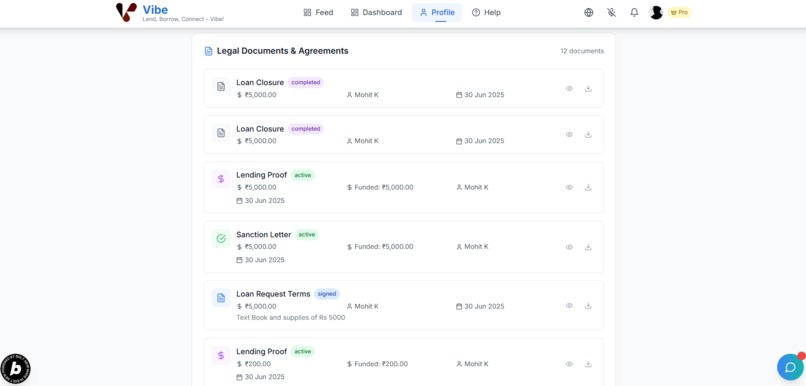
Task: Click the text Text Book and supplies of Rs 5000
Action: click(291, 318)
